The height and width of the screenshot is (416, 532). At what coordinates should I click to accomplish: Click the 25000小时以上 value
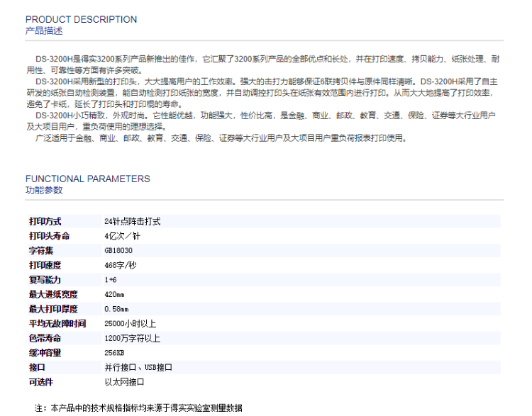[131, 324]
